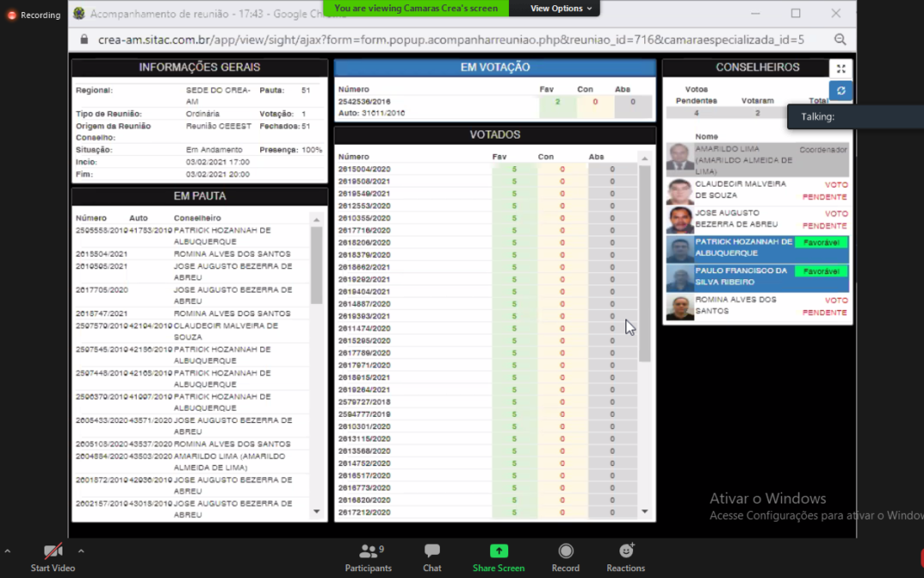Click Paulo Francisco da Silva Ribeiro's photo
924x578 pixels.
click(x=680, y=278)
